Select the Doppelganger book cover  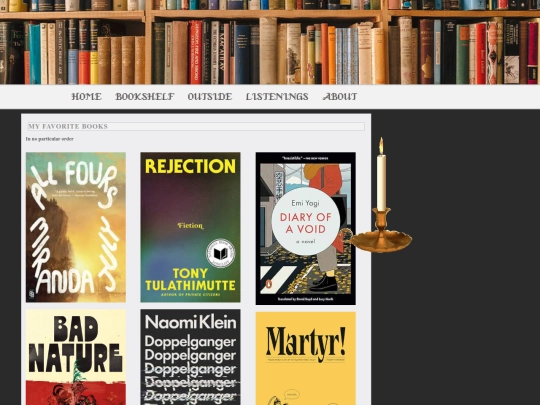click(x=190, y=357)
